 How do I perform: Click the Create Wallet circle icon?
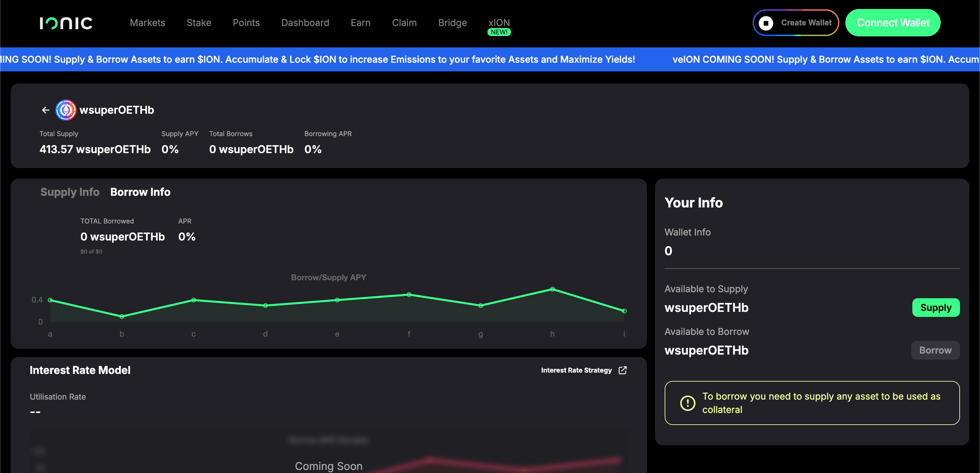point(766,23)
